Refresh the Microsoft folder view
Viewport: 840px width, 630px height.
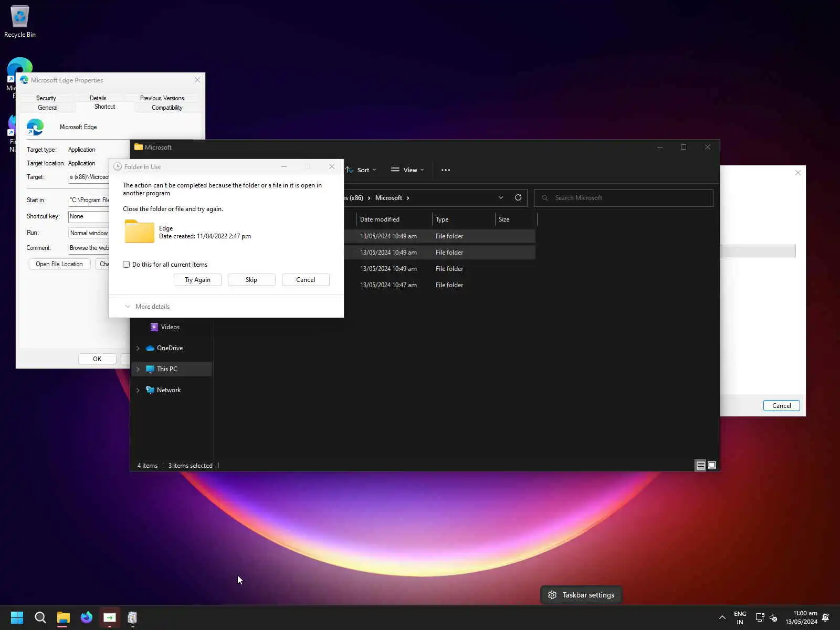pyautogui.click(x=518, y=198)
